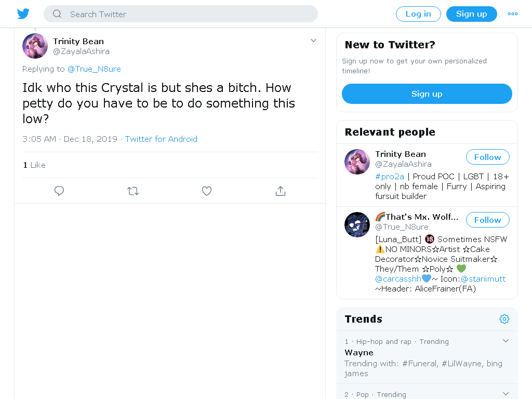Screen dimensions: 532x399
Task: Click Trinity Bean's tweet avatar
Action: click(35, 46)
